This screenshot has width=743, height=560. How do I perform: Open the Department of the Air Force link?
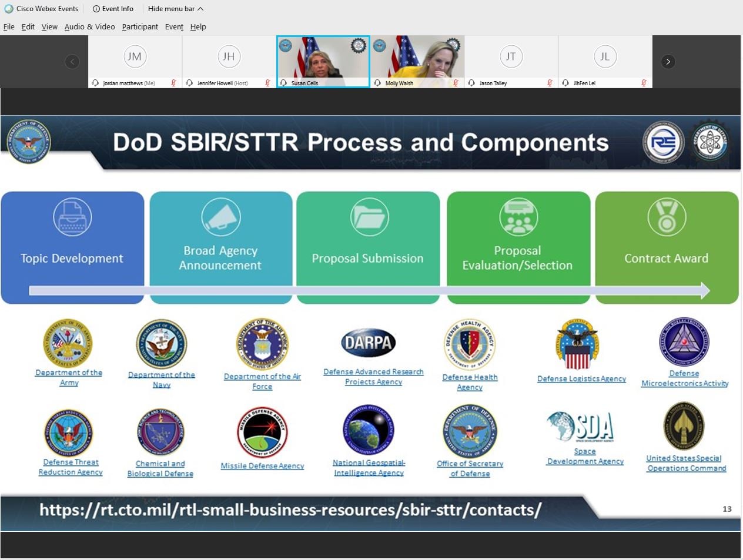pos(262,381)
